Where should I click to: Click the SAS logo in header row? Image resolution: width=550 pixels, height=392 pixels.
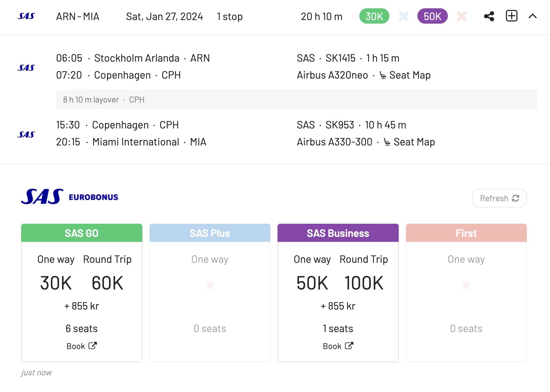[x=26, y=16]
